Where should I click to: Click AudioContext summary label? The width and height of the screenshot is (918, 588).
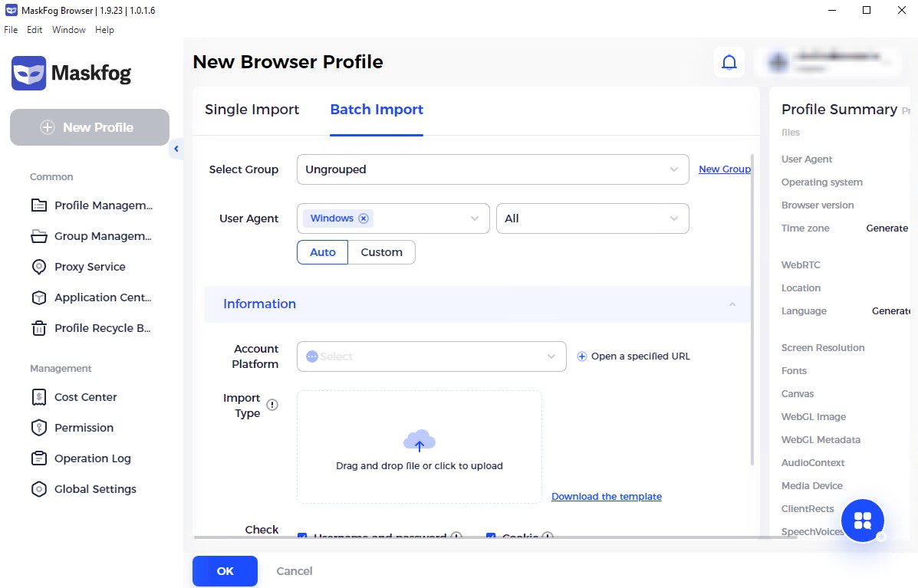[x=813, y=463]
